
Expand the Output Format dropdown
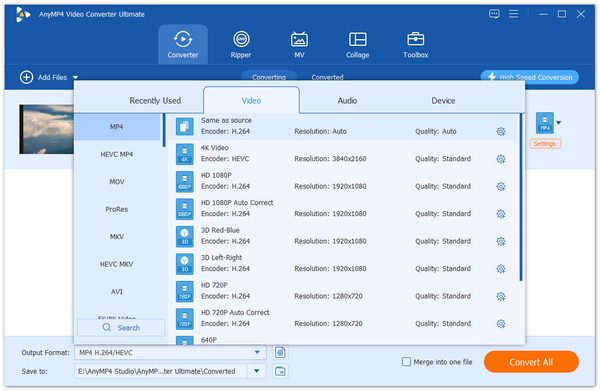point(257,352)
